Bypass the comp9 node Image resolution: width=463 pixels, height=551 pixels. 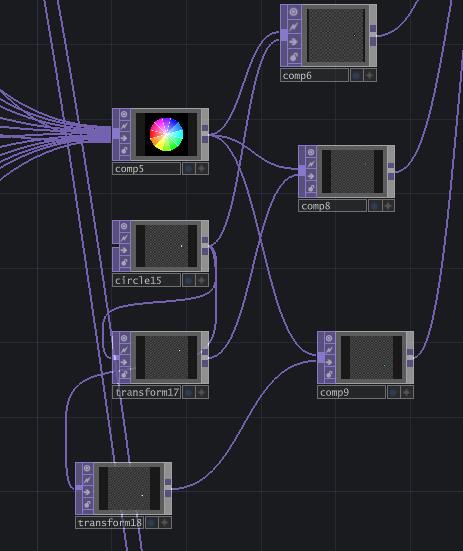329,362
